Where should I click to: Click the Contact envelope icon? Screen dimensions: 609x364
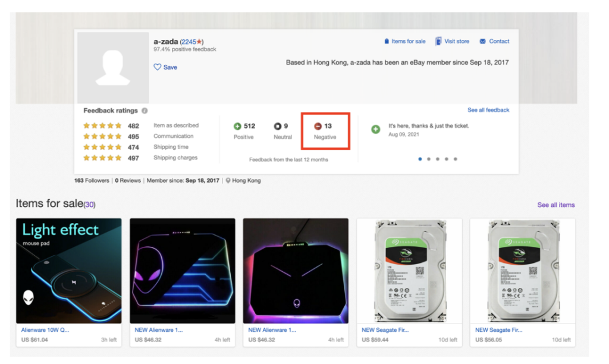pyautogui.click(x=482, y=42)
